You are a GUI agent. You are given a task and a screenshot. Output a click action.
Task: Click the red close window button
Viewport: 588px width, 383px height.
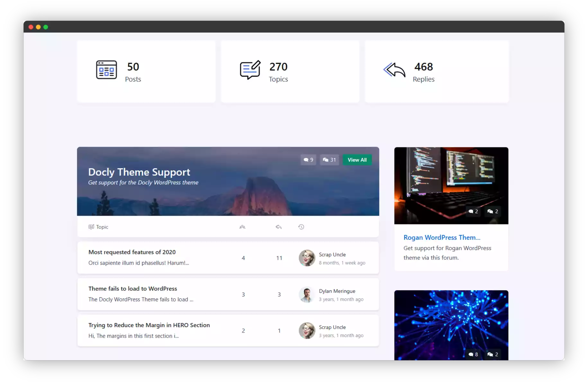[x=31, y=27]
